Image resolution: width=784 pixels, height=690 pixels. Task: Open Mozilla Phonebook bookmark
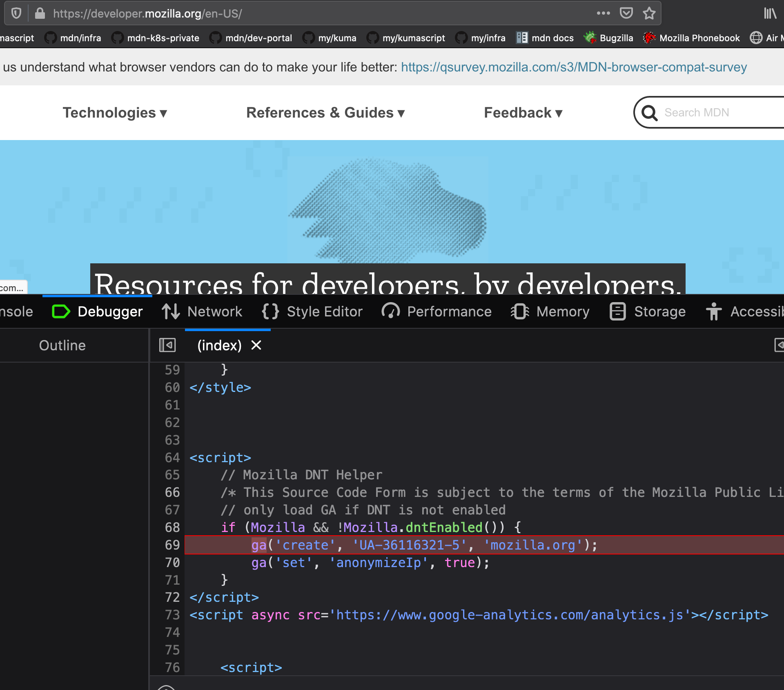tap(691, 38)
